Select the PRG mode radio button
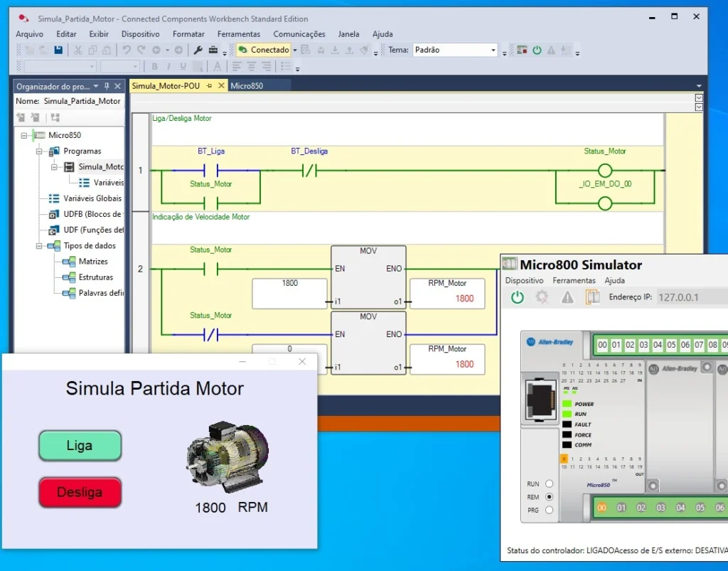 (549, 510)
